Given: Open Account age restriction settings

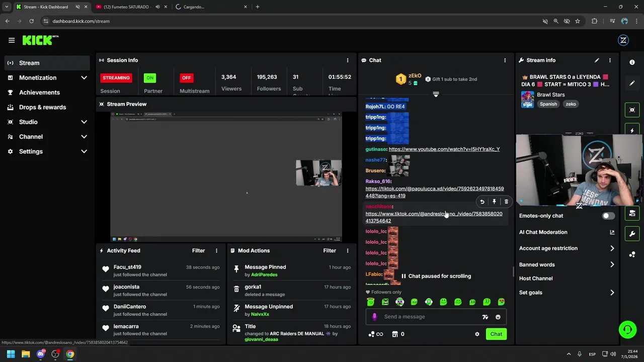Looking at the screenshot, I should pyautogui.click(x=567, y=248).
